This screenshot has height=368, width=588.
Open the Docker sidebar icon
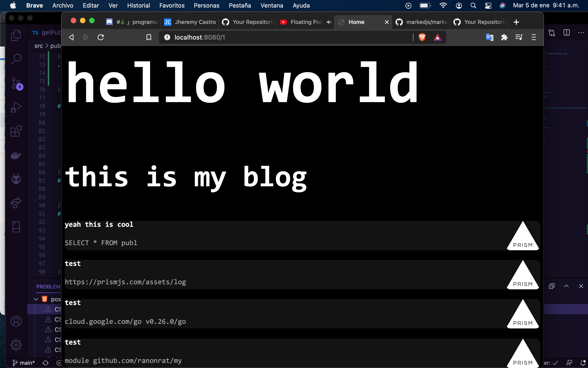click(16, 155)
